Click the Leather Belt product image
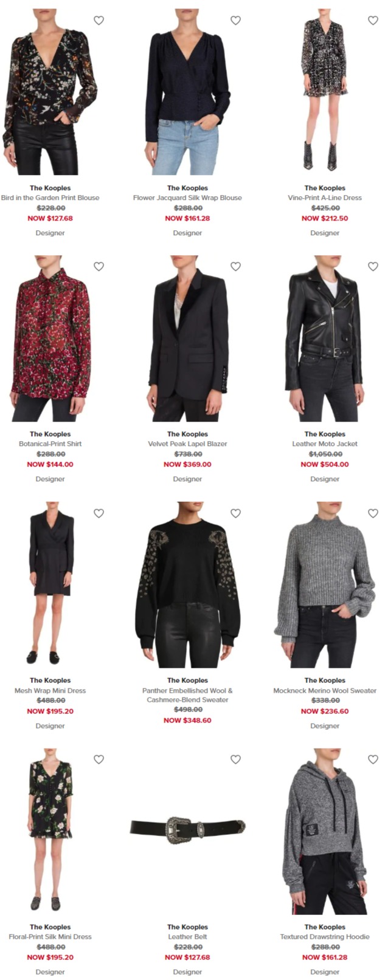The image size is (388, 980). 187,827
